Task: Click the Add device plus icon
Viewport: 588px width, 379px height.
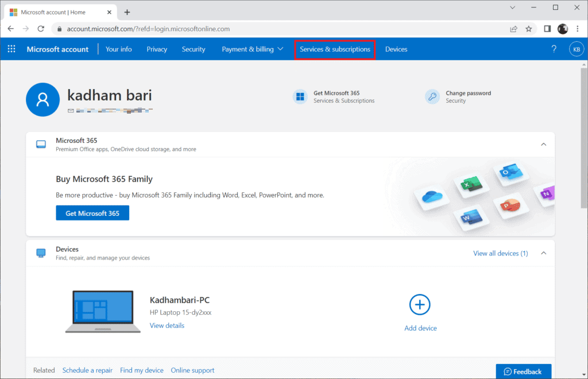Action: click(420, 304)
